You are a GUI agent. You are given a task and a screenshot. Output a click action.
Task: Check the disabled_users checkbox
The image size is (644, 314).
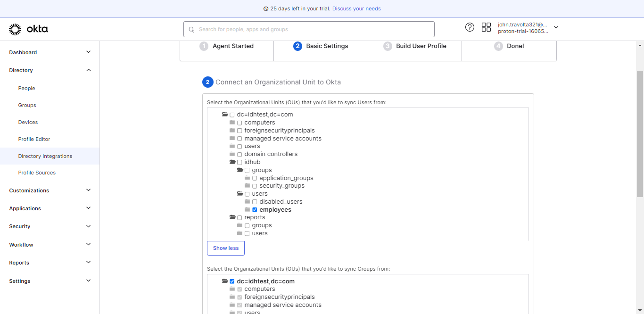255,202
